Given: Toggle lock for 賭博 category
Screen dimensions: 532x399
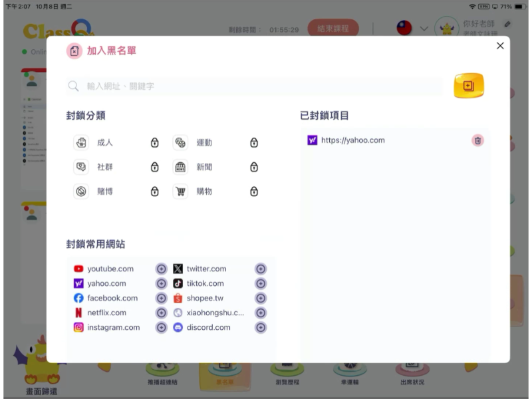Looking at the screenshot, I should click(x=154, y=192).
